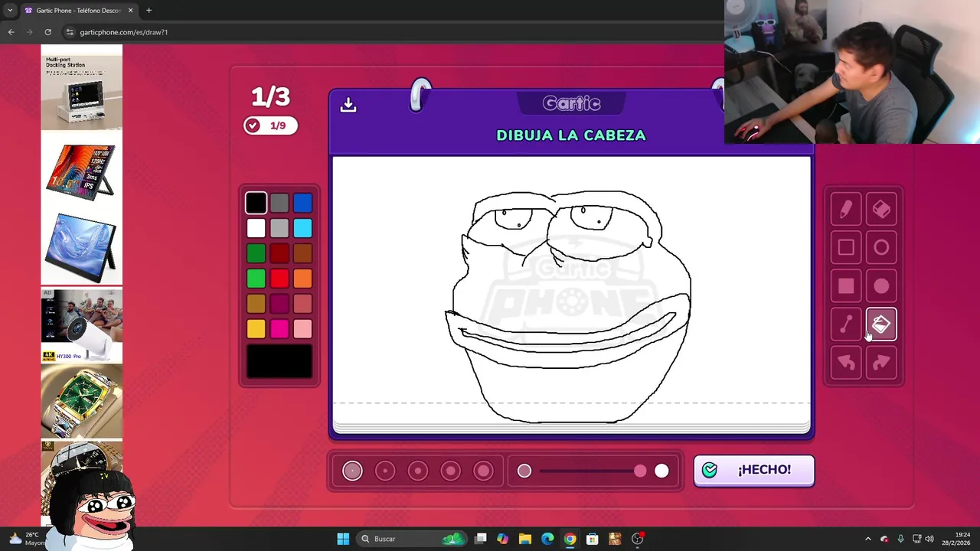Select the second brush size
Viewport: 980px width, 551px height.
(x=385, y=471)
